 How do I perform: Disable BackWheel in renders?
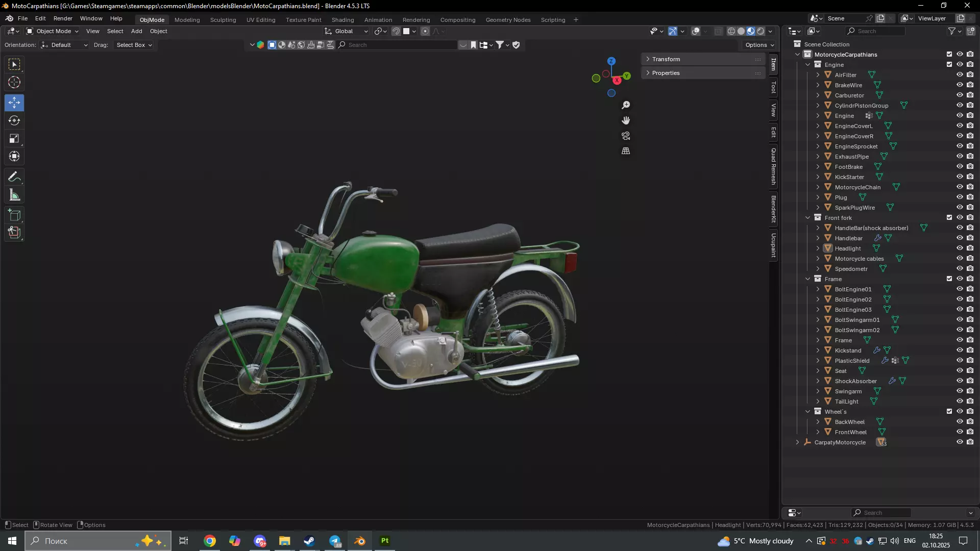click(x=970, y=422)
